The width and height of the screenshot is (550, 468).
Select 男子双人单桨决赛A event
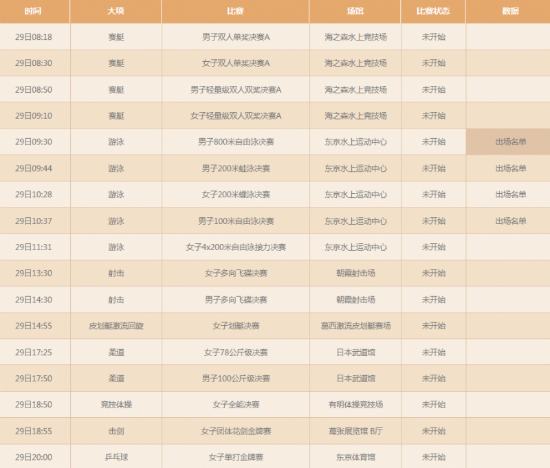(236, 37)
